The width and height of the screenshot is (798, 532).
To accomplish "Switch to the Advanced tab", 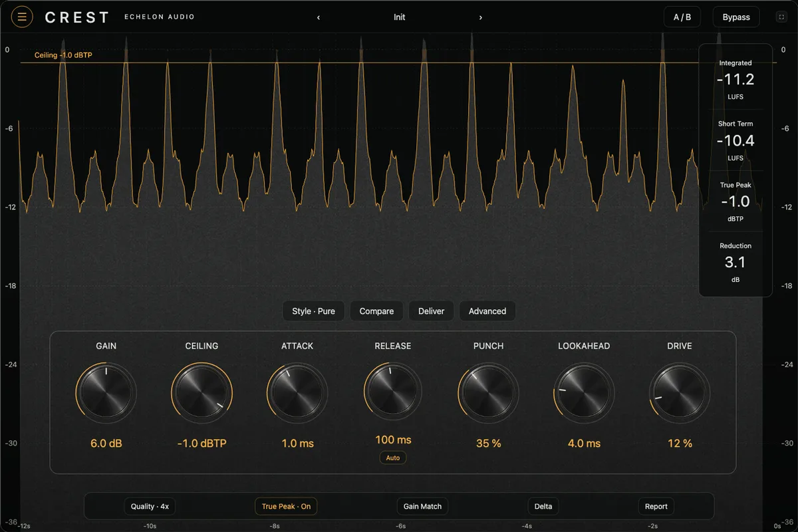I will [x=487, y=311].
